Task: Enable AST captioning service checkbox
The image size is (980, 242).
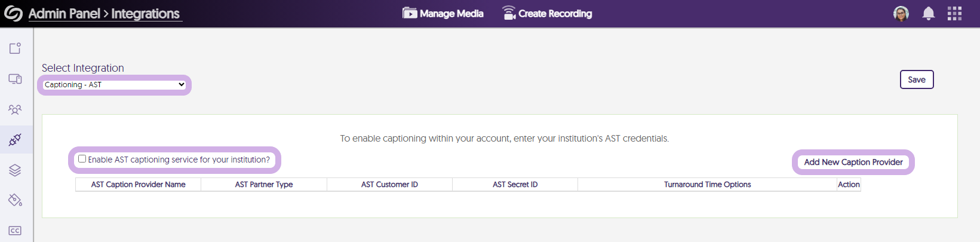Action: (82, 159)
